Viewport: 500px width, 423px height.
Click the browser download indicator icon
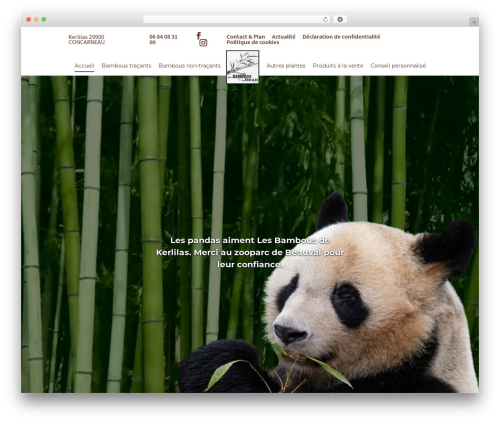pos(340,20)
